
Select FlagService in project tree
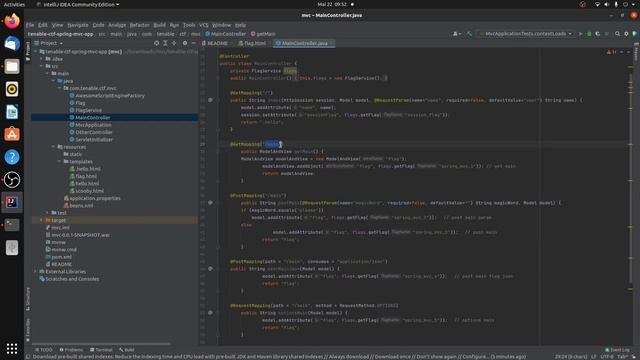[x=89, y=110]
